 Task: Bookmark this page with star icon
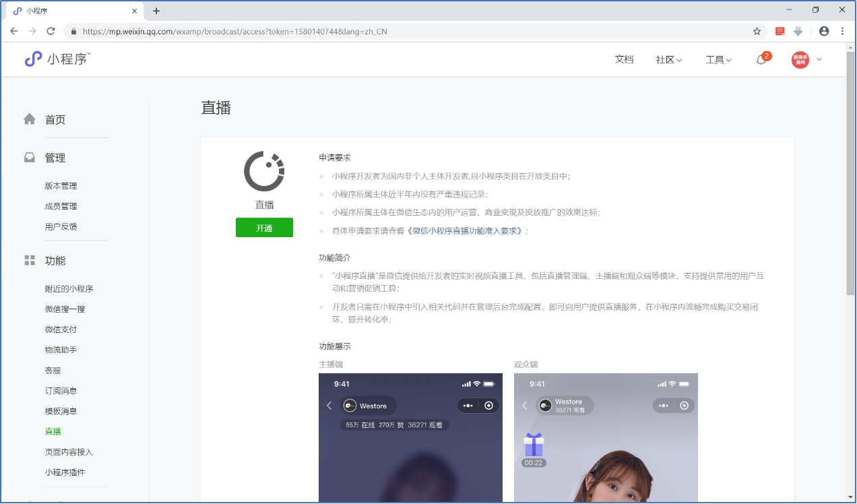pyautogui.click(x=757, y=31)
